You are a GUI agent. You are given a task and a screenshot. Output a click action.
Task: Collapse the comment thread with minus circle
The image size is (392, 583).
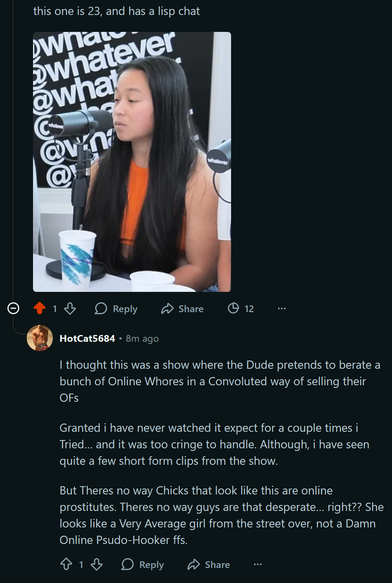pos(14,308)
